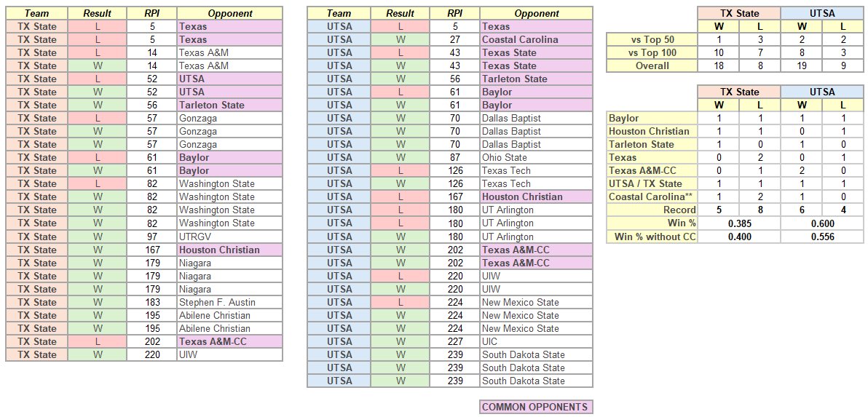Click 'Baylor' label in summary table
Viewport: 868px width, 417px height.
click(x=652, y=119)
